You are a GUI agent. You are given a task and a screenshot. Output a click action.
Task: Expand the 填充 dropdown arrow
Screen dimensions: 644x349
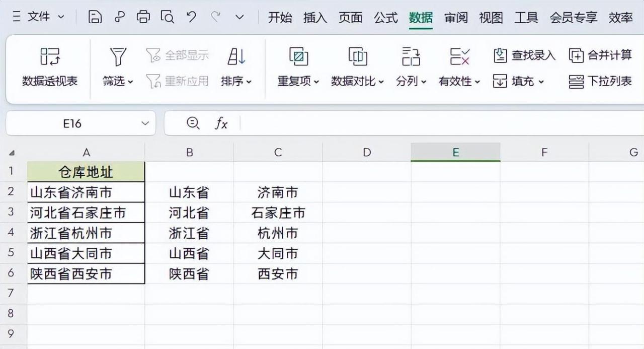coord(541,82)
